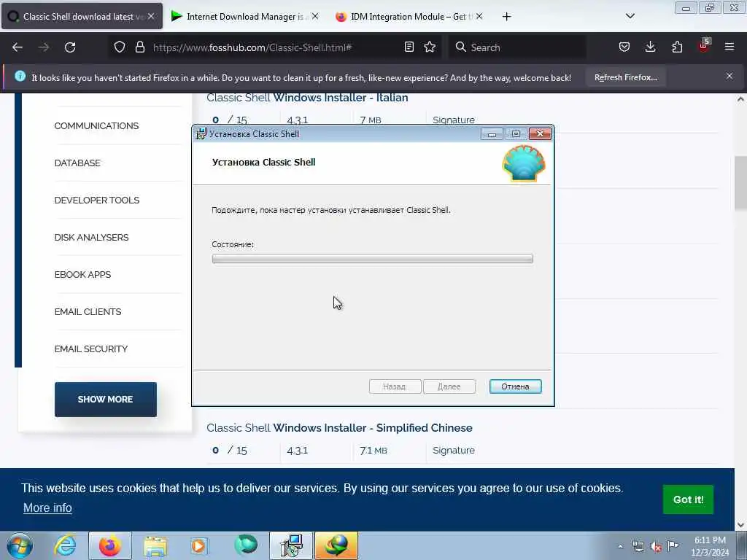Accept cookies with the Got it! button
This screenshot has height=560, width=747.
(x=688, y=499)
